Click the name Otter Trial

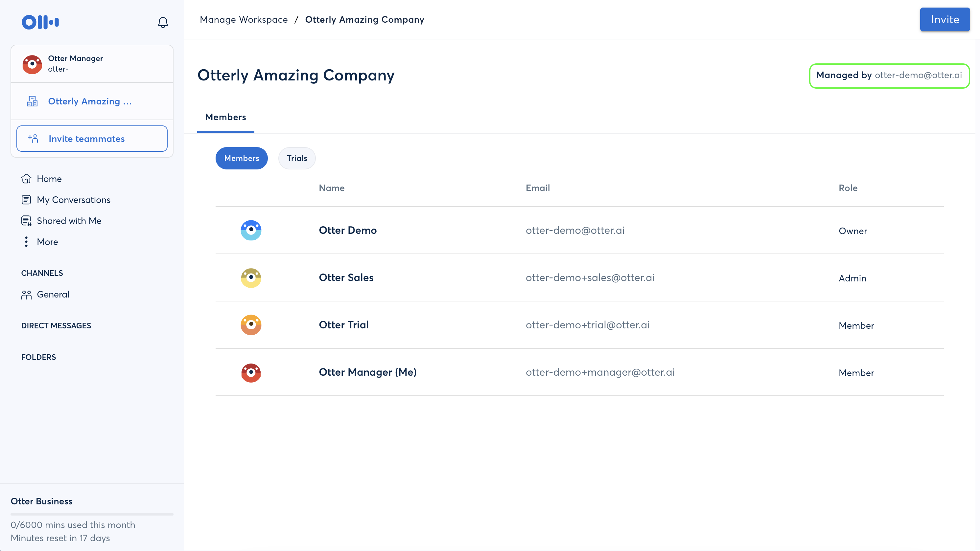[343, 324]
